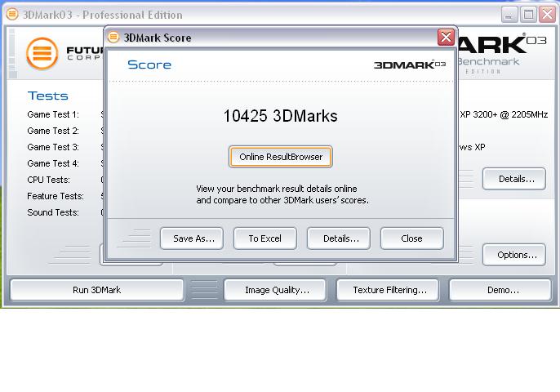Start the benchmark with Run 3DMark

click(97, 290)
